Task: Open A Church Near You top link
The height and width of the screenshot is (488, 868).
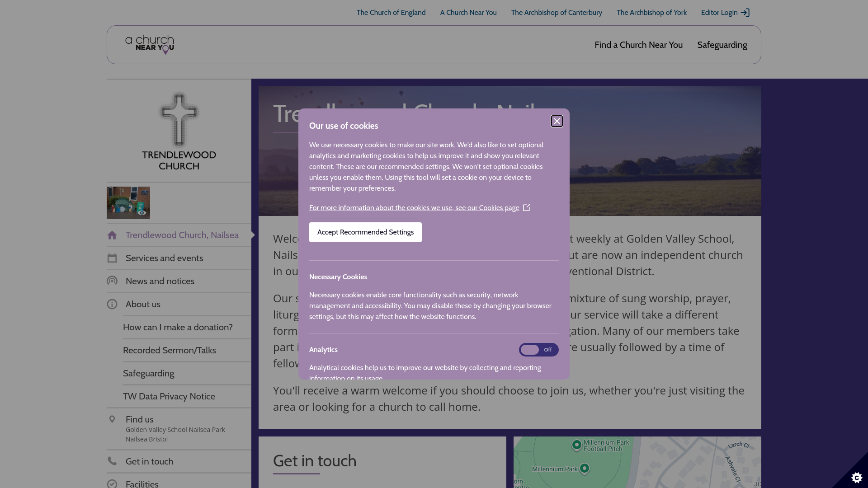Action: (468, 13)
